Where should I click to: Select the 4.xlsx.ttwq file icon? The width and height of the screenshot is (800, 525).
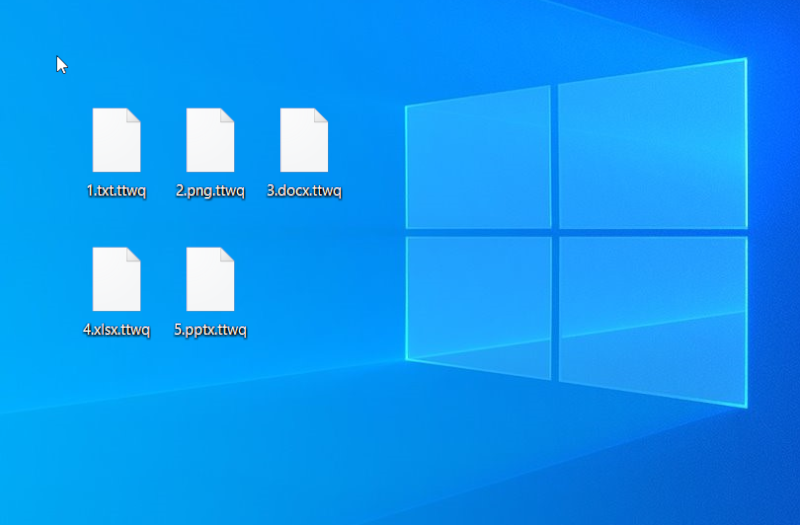(116, 279)
